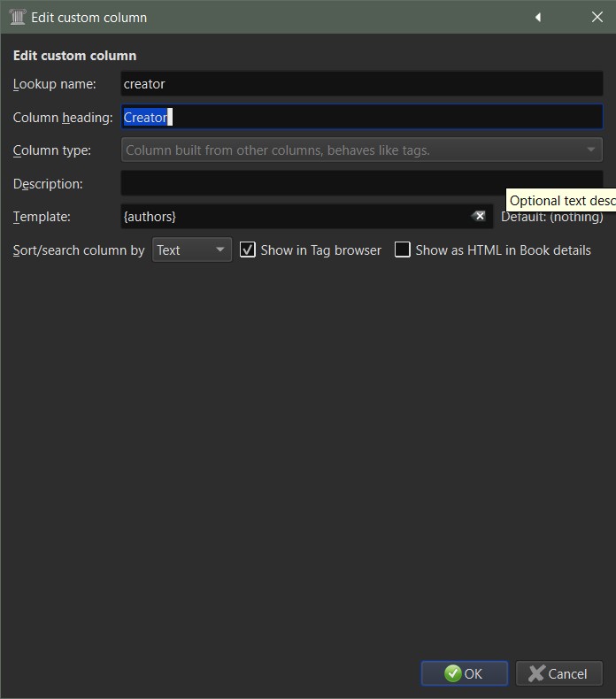Click the Column type label
This screenshot has width=616, height=699.
[x=51, y=150]
